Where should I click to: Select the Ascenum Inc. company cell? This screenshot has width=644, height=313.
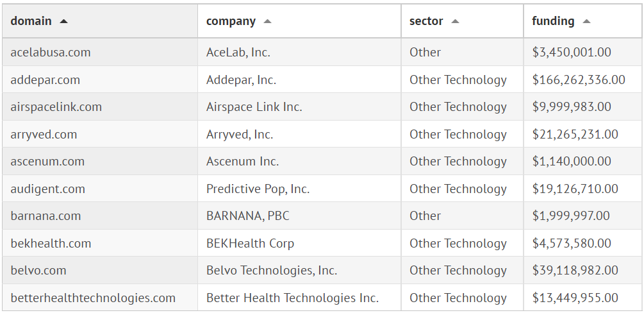point(243,162)
